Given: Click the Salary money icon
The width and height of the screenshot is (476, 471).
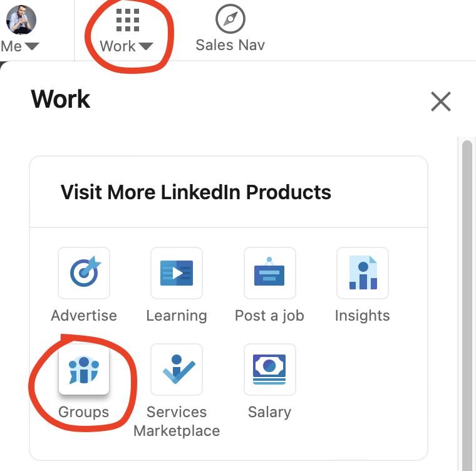Looking at the screenshot, I should pyautogui.click(x=269, y=370).
